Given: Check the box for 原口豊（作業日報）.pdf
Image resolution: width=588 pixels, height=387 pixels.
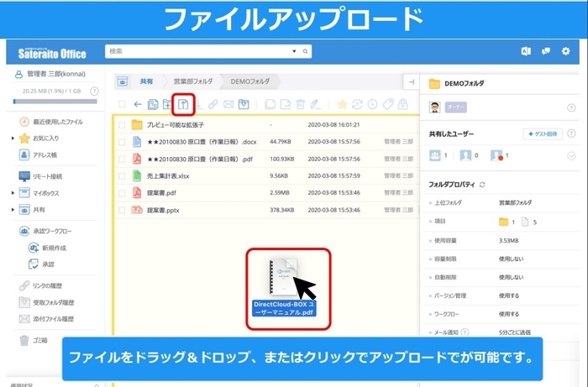Looking at the screenshot, I should tap(122, 160).
